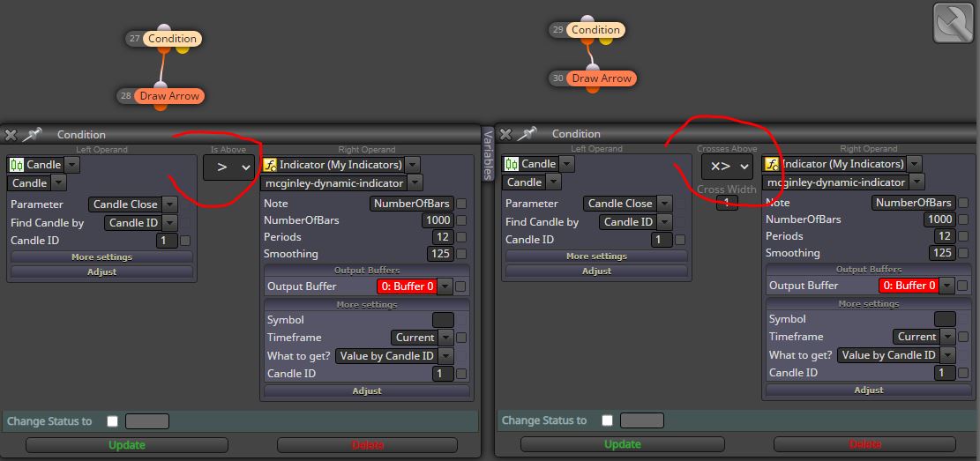Open right panel Indicator (My Indicators) type dropdown
Screen dimensions: 980x461
pos(914,164)
